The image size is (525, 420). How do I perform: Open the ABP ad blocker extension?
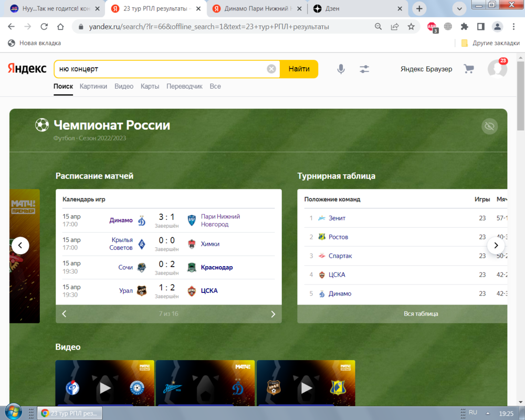pos(432,27)
